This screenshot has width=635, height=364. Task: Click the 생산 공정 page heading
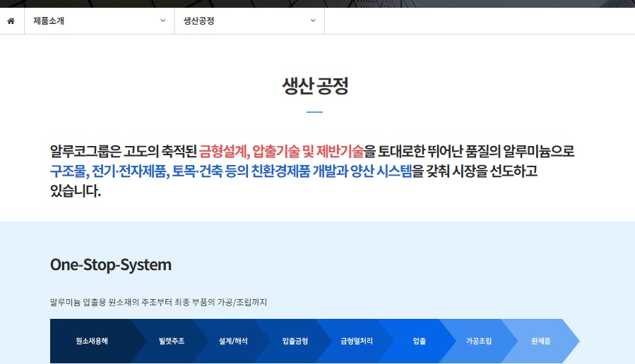coord(315,86)
